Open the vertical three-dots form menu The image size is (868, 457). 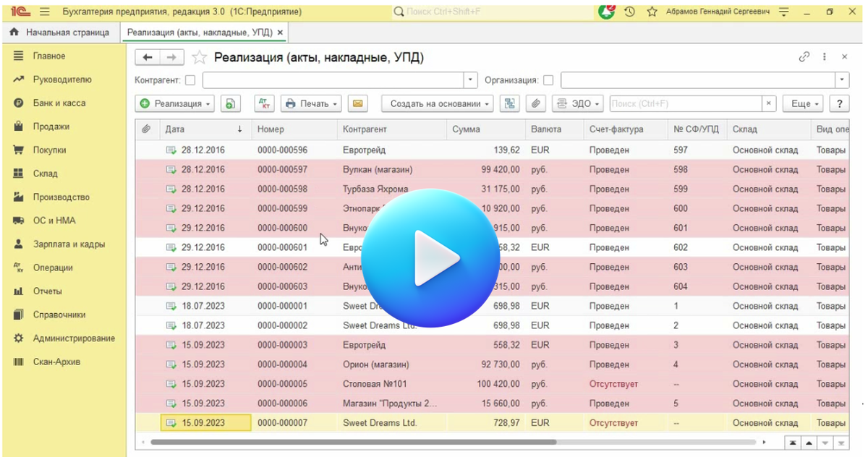point(825,56)
